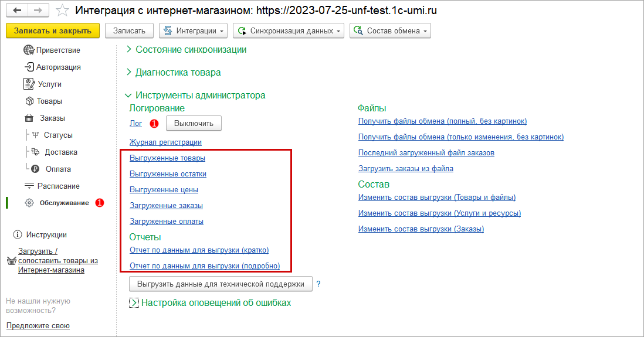Viewport: 644px width, 337px height.
Task: Click the Авторизация login icon
Action: click(29, 67)
